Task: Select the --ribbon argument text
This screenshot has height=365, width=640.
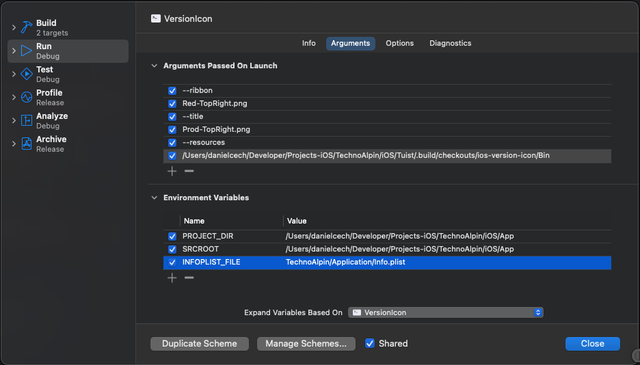Action: coord(198,90)
